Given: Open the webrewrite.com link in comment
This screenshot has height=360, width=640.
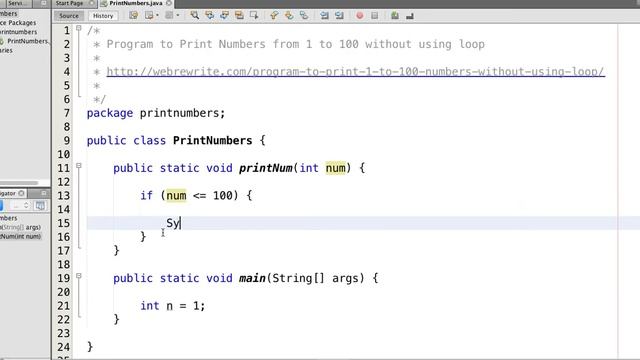Looking at the screenshot, I should [356, 71].
